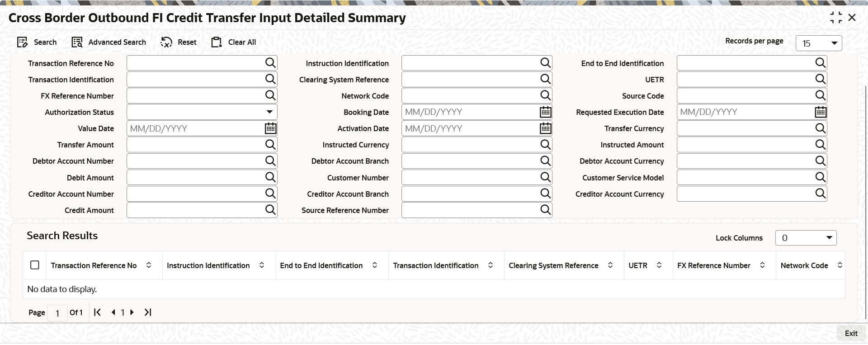Click the Search button
The width and height of the screenshot is (868, 345).
coord(37,42)
